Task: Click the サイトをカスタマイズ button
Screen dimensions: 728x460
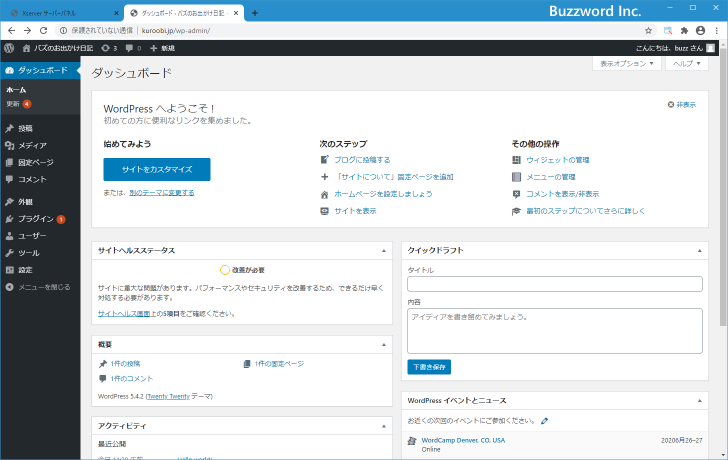Action: 157,169
